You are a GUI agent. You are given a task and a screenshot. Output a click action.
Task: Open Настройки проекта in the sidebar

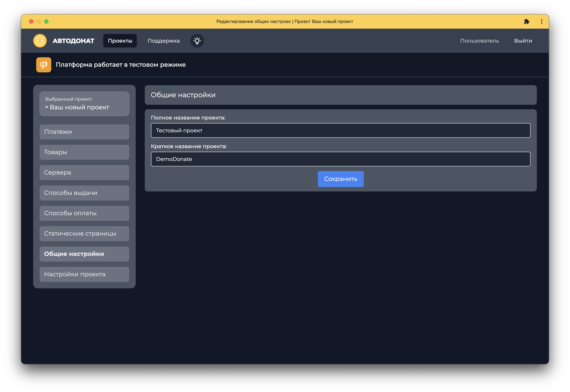(x=84, y=274)
